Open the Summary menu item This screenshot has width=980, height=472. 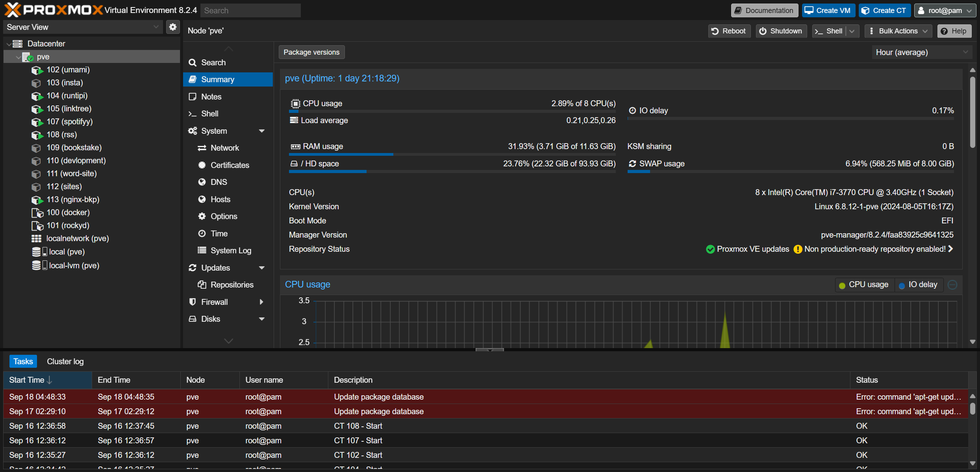(228, 79)
